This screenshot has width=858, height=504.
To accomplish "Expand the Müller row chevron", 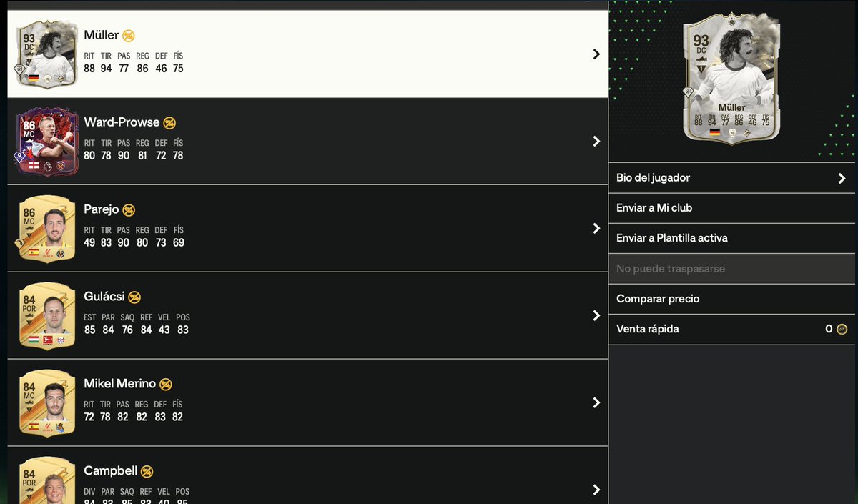I will (596, 54).
